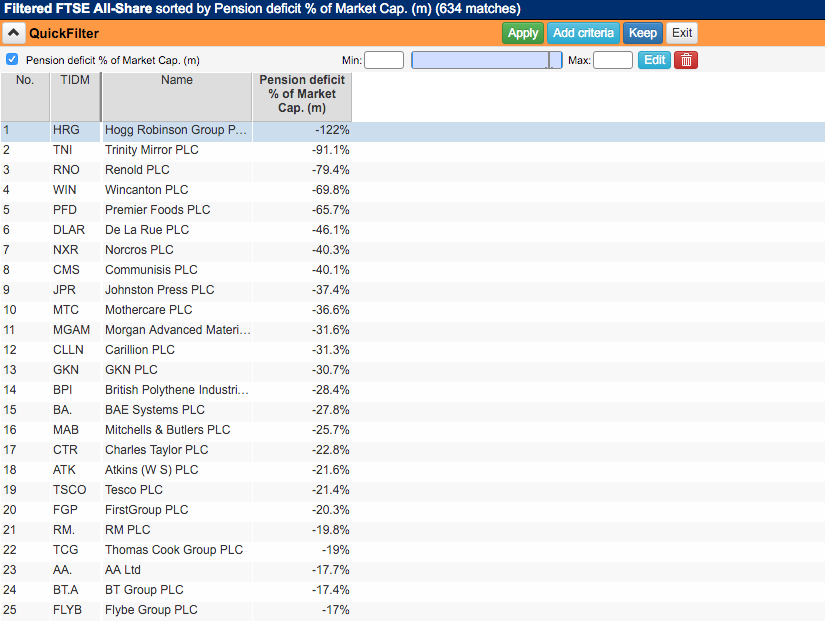
Task: Collapse the QuickFilter panel with the chevron
Action: (14, 33)
